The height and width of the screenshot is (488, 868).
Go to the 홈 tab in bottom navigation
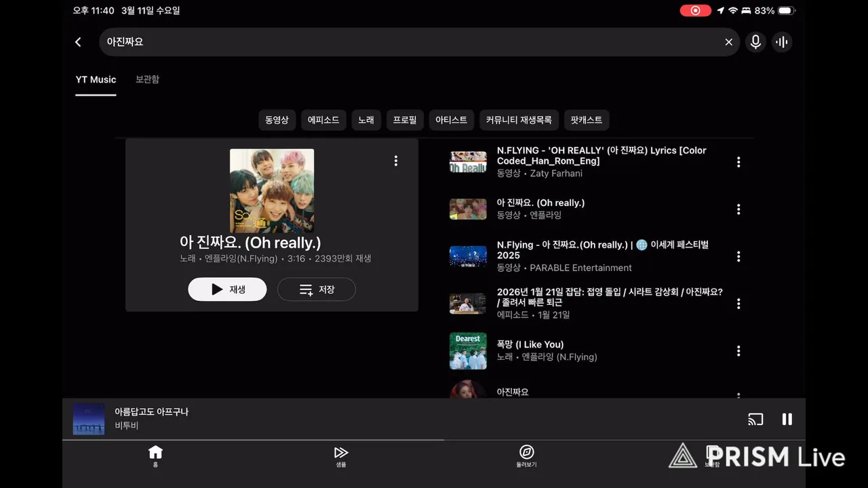click(x=155, y=456)
